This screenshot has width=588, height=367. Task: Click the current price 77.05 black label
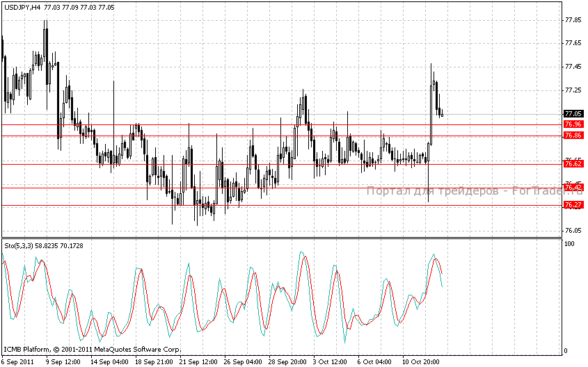click(x=573, y=113)
